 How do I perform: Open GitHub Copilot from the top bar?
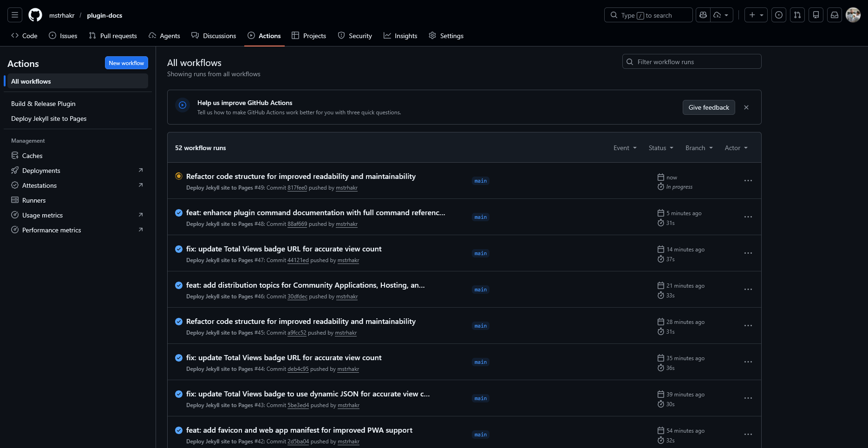702,14
